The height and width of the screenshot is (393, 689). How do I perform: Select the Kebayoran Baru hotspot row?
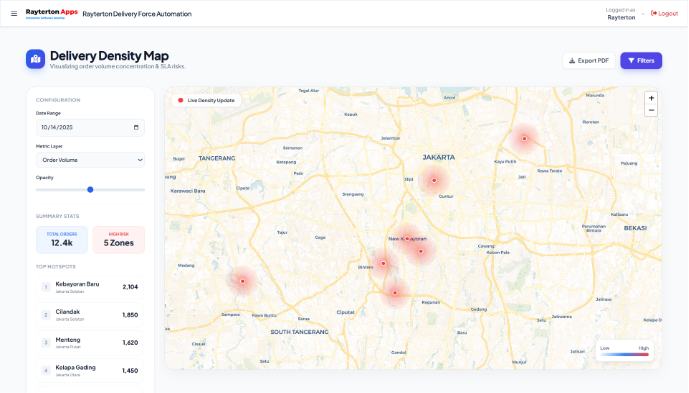[x=90, y=287]
